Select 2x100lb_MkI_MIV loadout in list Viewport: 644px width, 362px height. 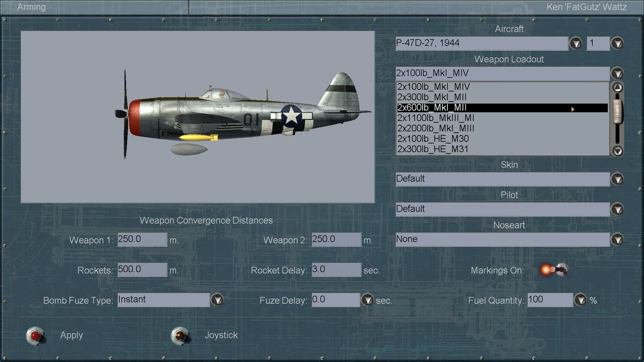pyautogui.click(x=502, y=87)
